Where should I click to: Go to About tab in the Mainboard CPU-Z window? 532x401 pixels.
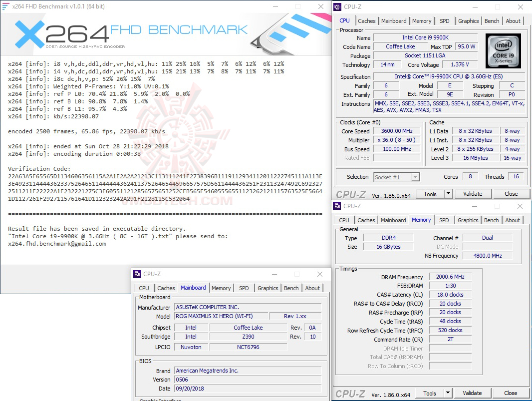312,288
